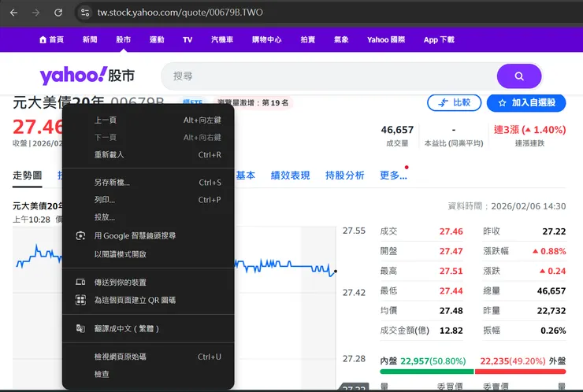Viewport: 583px width, 392px height.
Task: Click the 昨收 27.22 value
Action: click(554, 231)
